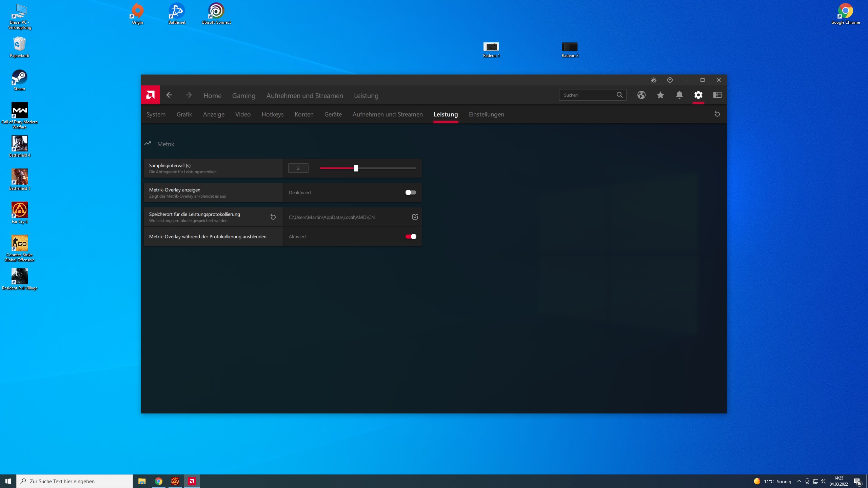Switch to the Grafik tab
Viewport: 868px width, 488px height.
pyautogui.click(x=184, y=114)
